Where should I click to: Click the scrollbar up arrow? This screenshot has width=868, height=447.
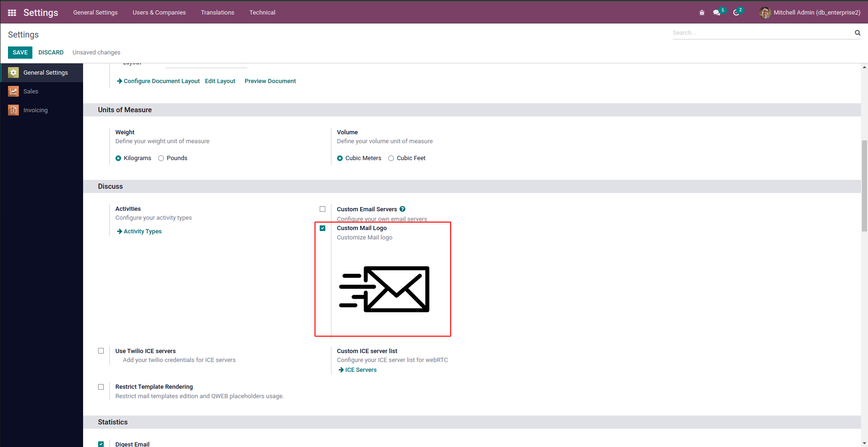pos(864,67)
